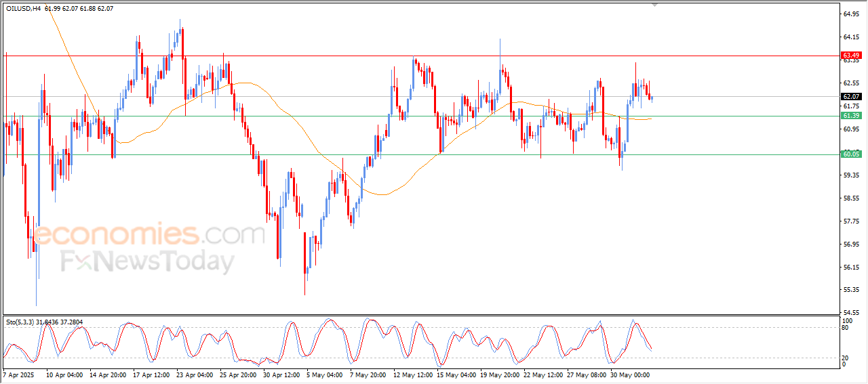
Task: Select the black 62.07 current price tag
Action: tap(851, 97)
